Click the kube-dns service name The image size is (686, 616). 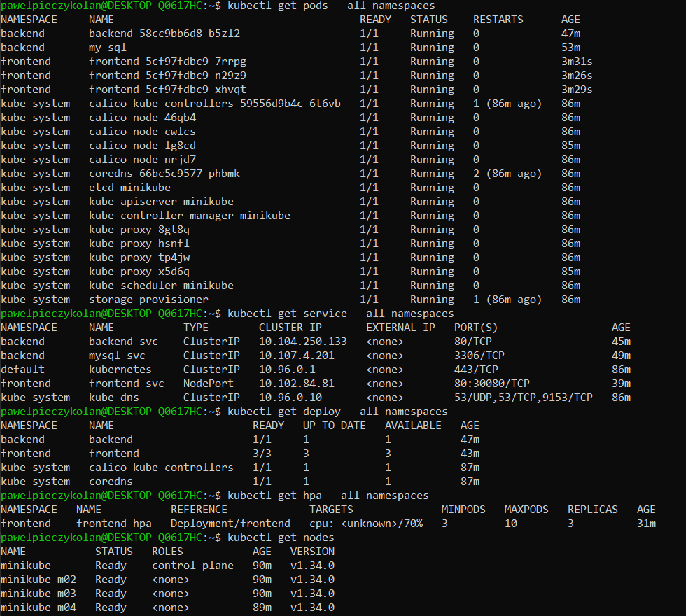[x=114, y=398]
